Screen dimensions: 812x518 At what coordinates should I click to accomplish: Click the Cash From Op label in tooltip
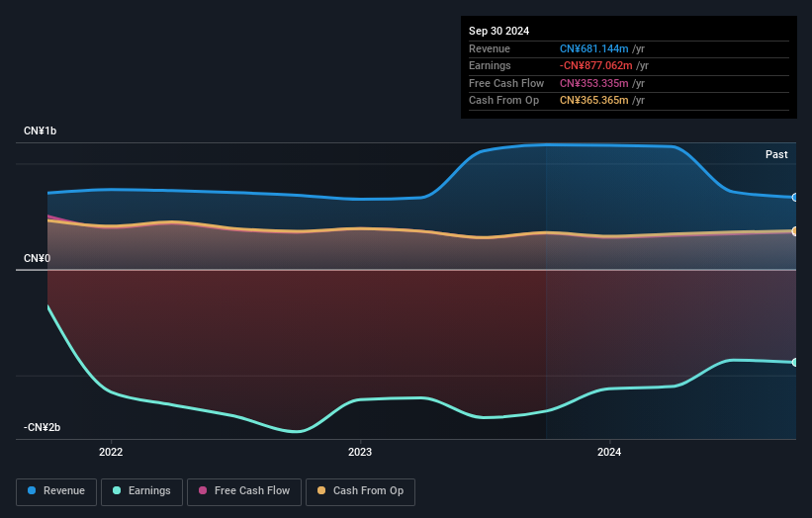coord(503,101)
